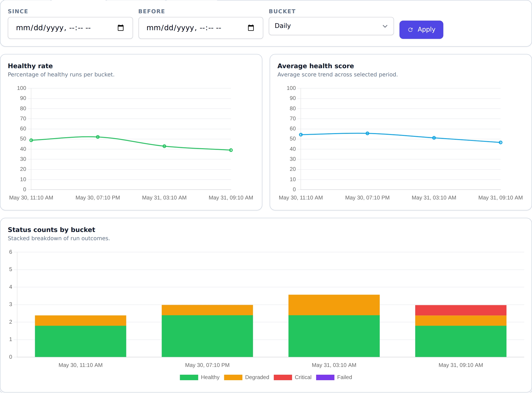Viewport: 532px width, 393px height.
Task: Click the Healthy rate point at May 30, 07:10 PM
Action: coord(98,137)
